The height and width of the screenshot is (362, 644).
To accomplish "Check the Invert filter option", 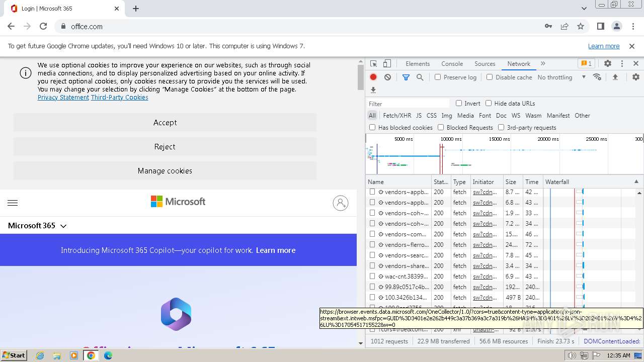I will click(x=459, y=104).
